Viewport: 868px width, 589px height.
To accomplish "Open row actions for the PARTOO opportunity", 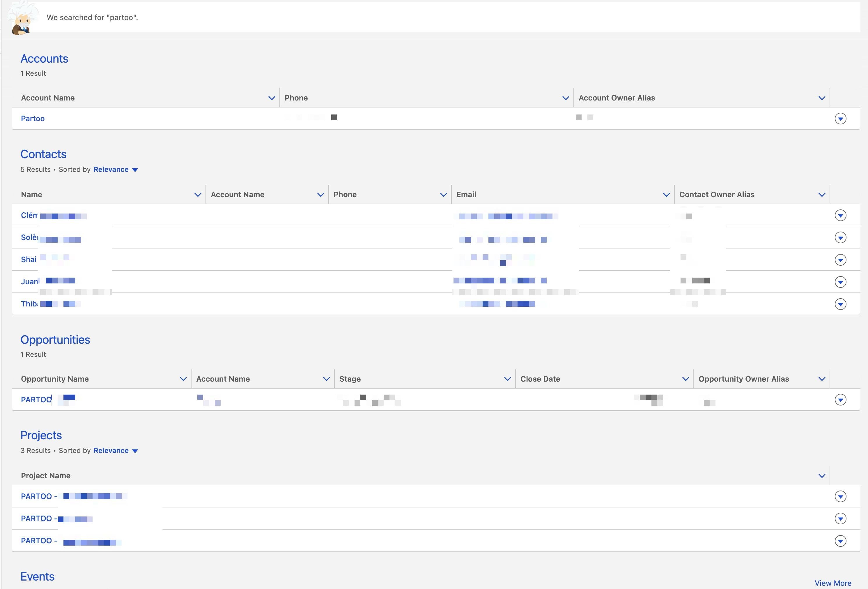I will (x=840, y=400).
